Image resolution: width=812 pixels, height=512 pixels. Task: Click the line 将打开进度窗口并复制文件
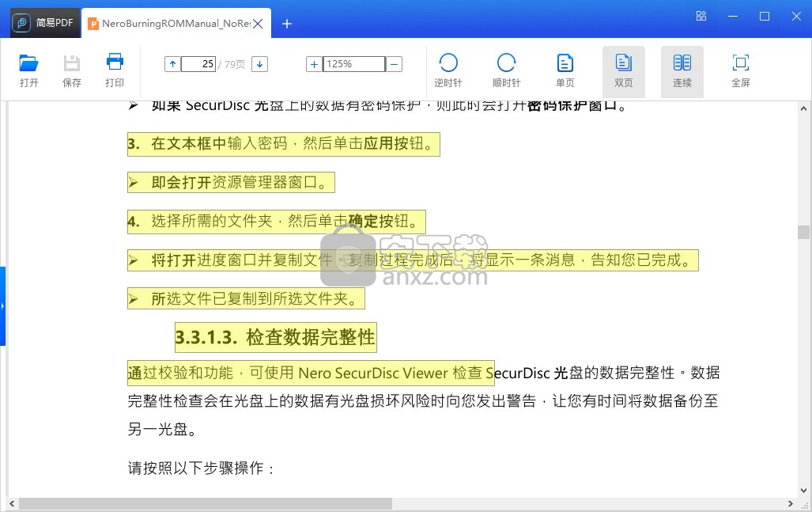point(413,260)
